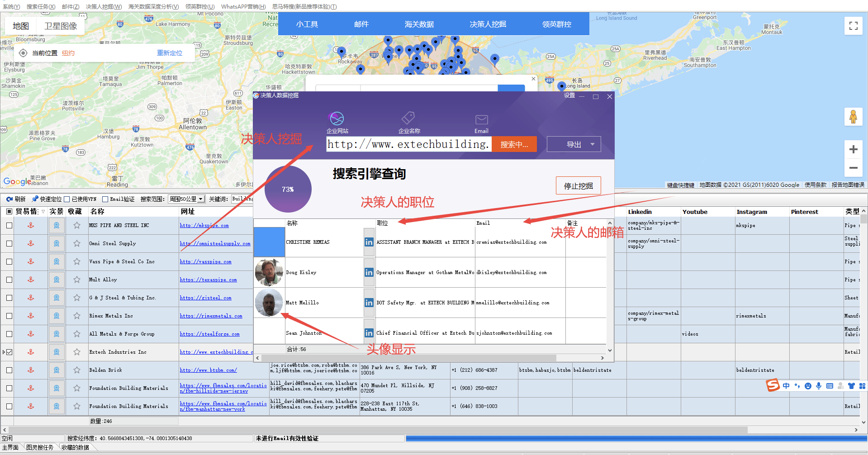
Task: Toggle the favorite star for Vass Pipe & Steel Co
Action: click(x=76, y=261)
